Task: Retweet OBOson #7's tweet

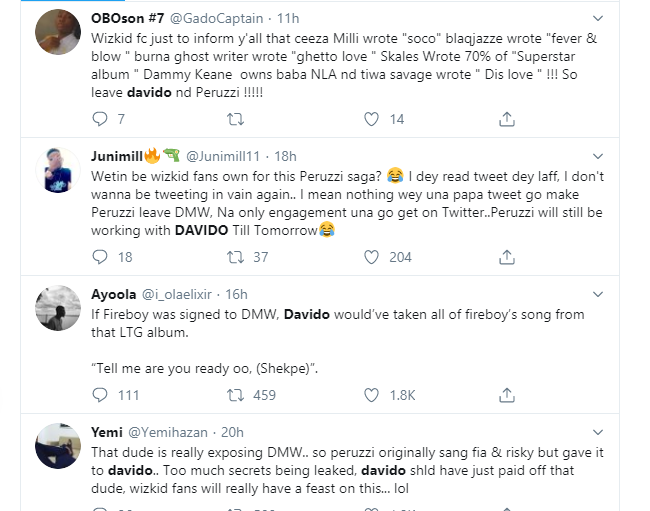Action: 235,119
